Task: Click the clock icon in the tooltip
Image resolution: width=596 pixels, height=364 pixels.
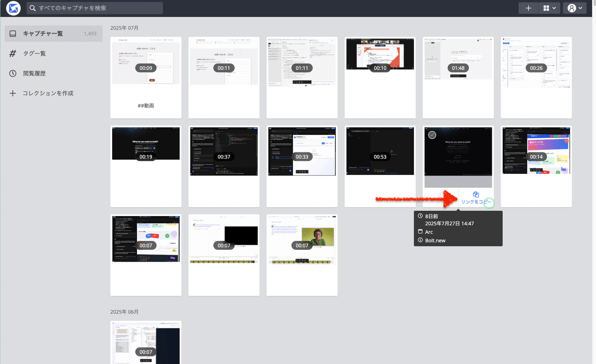Action: click(x=420, y=216)
